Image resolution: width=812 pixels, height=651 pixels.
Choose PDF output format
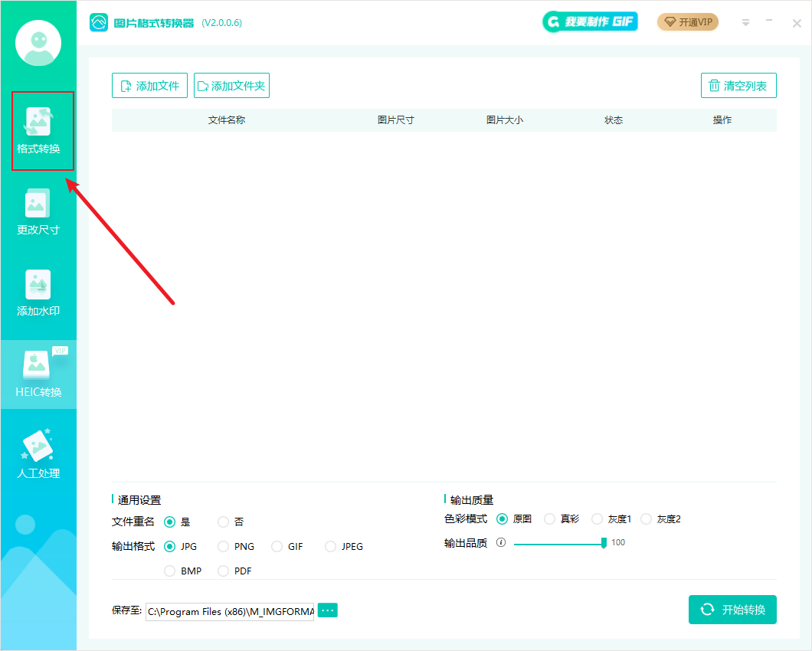(223, 571)
